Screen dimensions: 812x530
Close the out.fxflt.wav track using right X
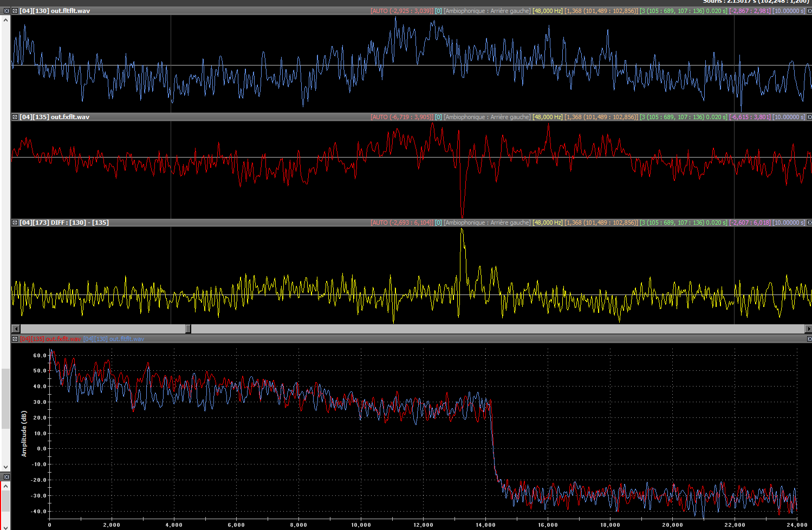(809, 117)
